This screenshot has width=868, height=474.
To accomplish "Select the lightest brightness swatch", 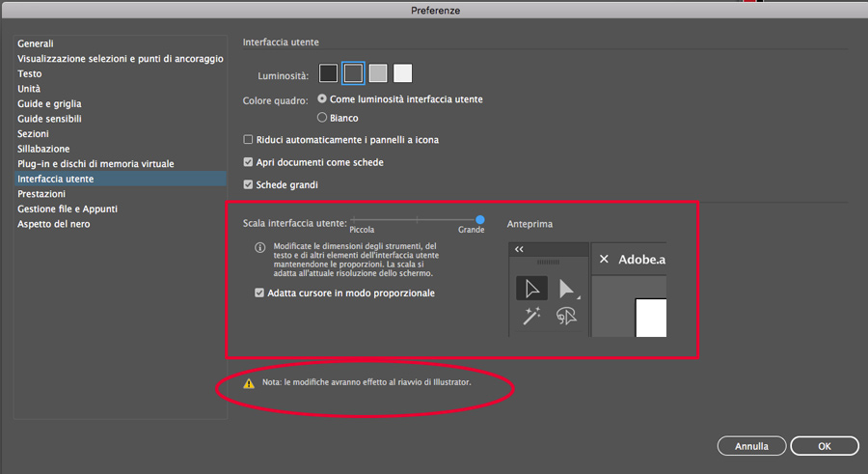I will tap(403, 73).
